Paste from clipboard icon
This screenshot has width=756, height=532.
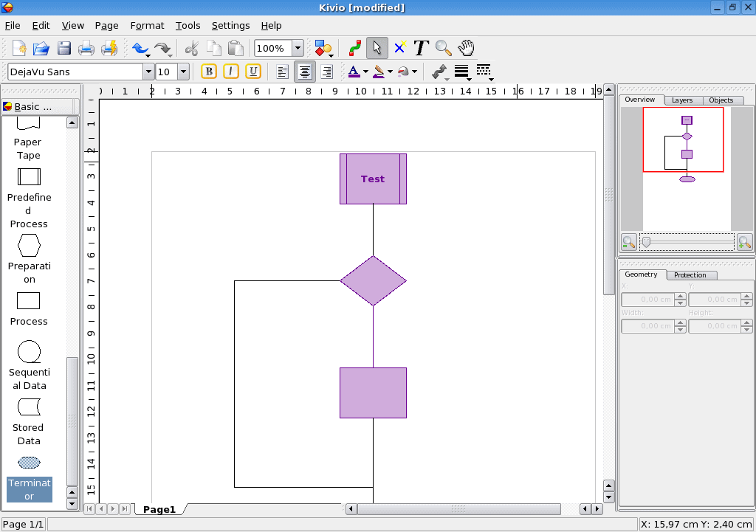pyautogui.click(x=236, y=48)
